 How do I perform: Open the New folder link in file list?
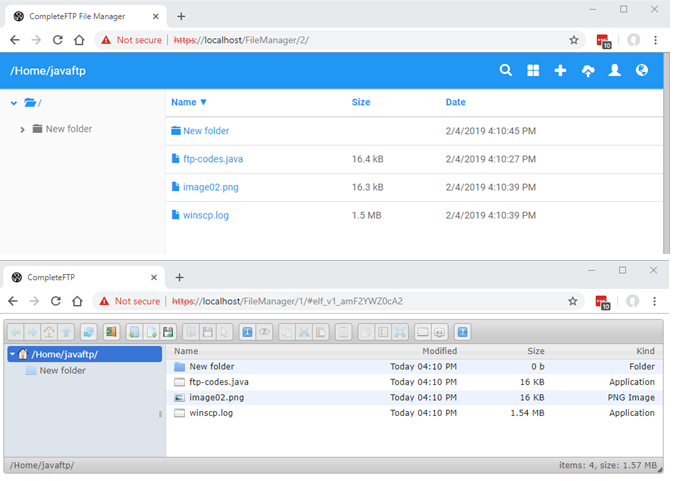206,131
